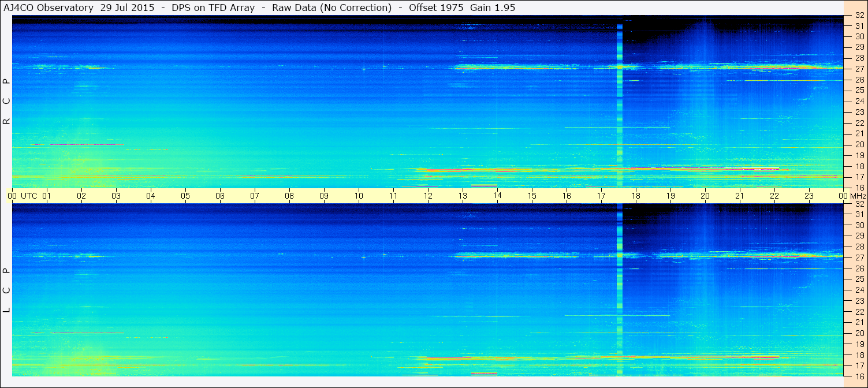Select hour 09 on the time axis
The height and width of the screenshot is (388, 868).
324,196
